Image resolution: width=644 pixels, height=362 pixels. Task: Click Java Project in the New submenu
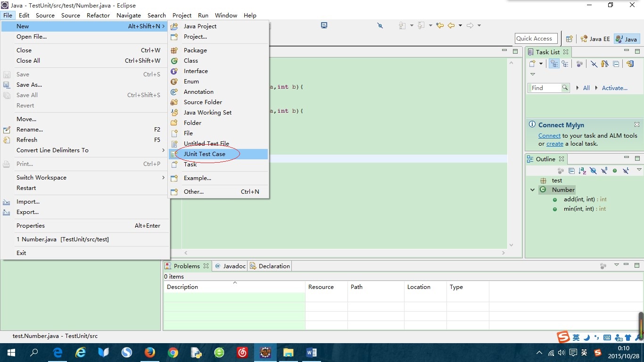[x=218, y=26]
